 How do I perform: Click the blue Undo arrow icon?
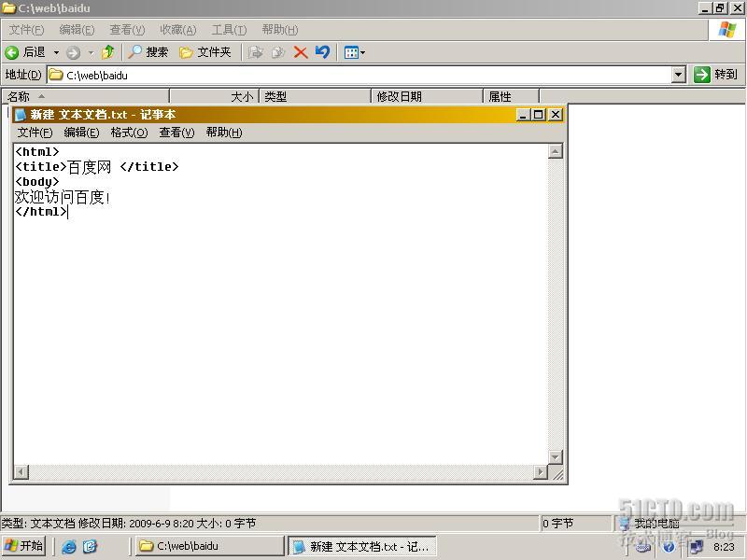click(x=322, y=52)
